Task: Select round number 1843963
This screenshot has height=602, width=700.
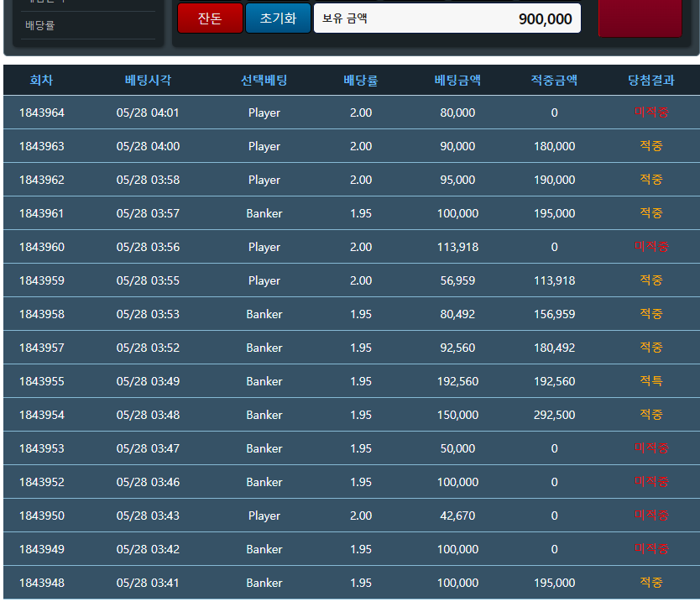Action: click(41, 146)
